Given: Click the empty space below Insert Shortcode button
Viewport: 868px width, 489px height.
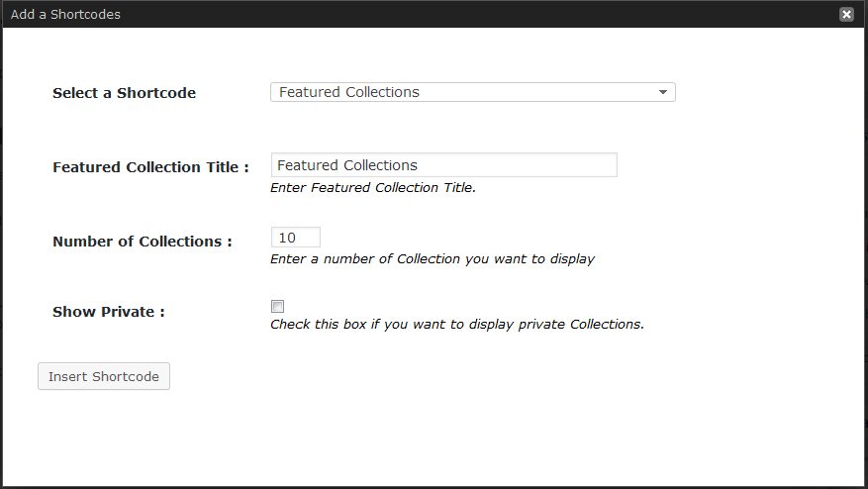Looking at the screenshot, I should (x=104, y=436).
